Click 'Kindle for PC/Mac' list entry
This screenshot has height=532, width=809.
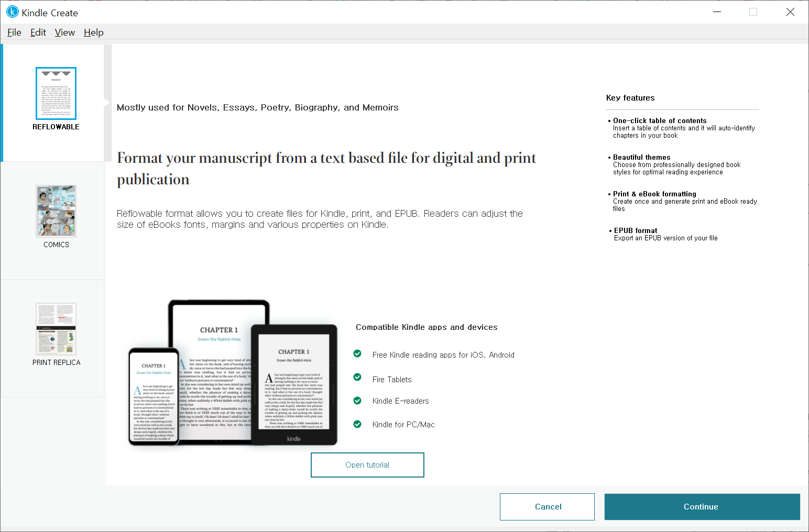(x=403, y=425)
